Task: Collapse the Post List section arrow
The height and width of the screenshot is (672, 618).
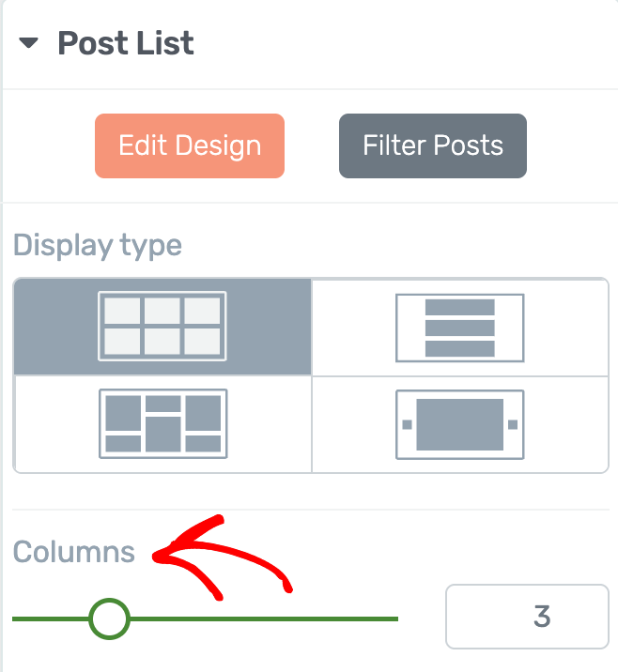Action: point(29,43)
